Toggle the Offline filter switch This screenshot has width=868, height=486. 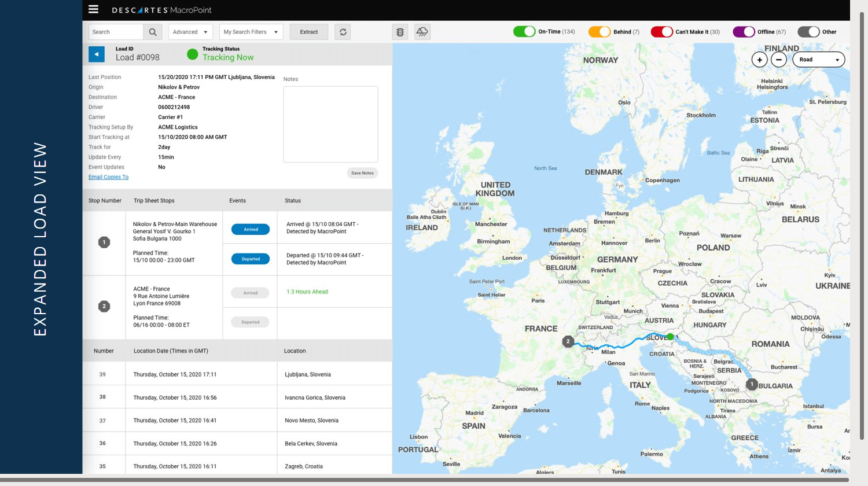pyautogui.click(x=744, y=32)
